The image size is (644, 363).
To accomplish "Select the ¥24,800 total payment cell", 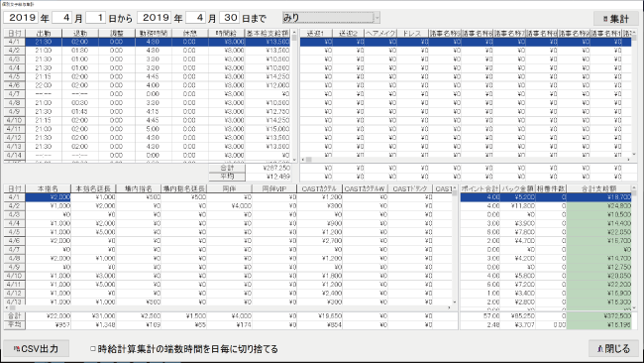I will tap(599, 206).
